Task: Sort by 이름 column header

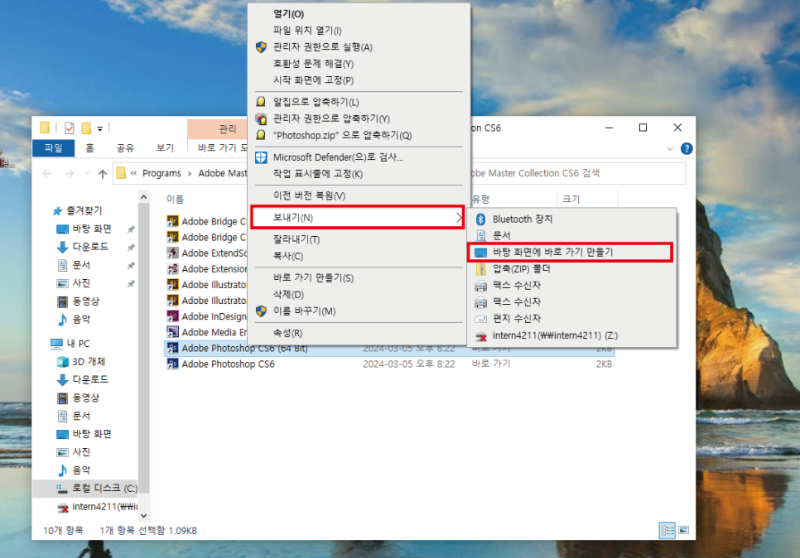Action: click(x=174, y=199)
